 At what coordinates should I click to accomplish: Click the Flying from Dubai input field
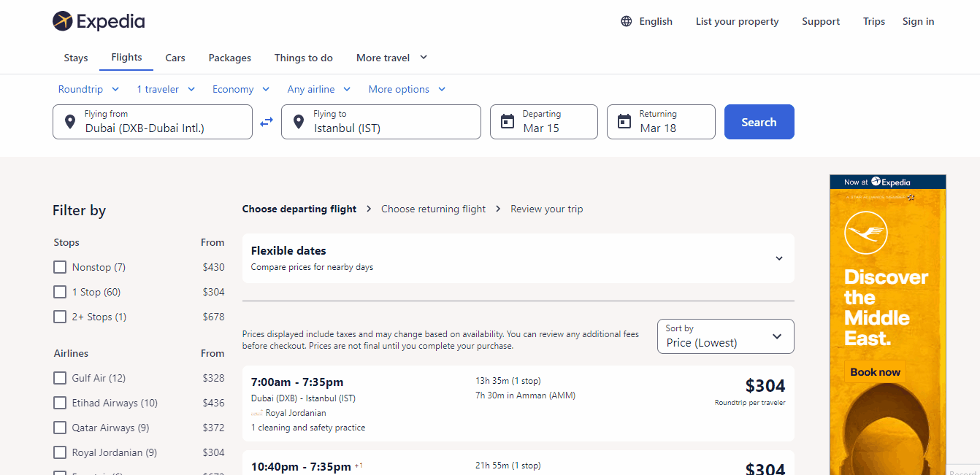[153, 122]
